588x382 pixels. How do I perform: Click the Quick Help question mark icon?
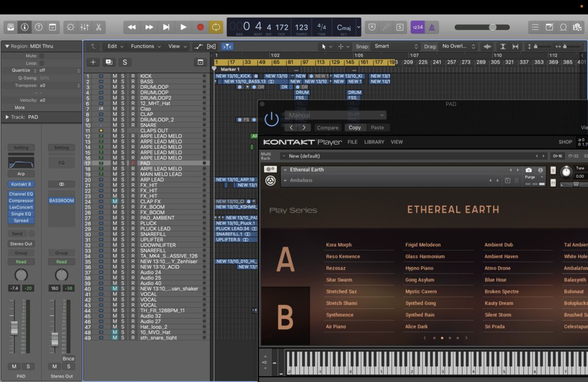tap(38, 27)
